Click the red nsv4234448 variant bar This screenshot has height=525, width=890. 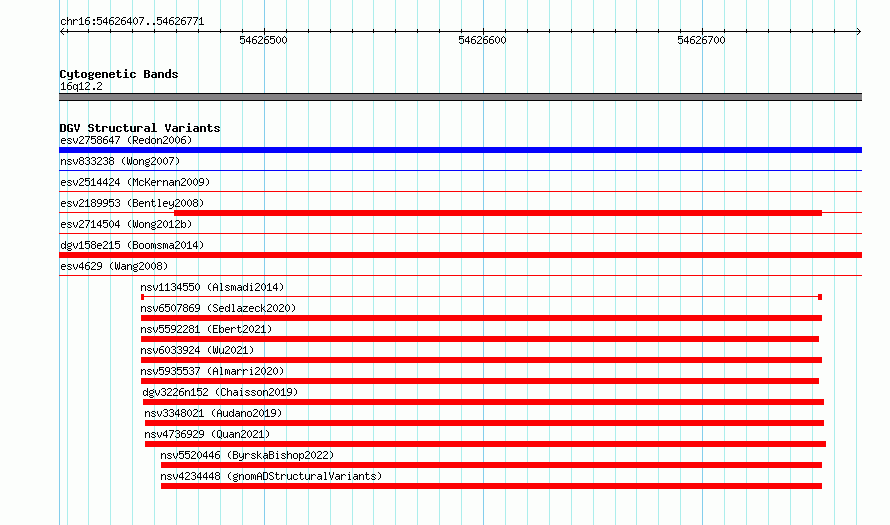coord(491,486)
